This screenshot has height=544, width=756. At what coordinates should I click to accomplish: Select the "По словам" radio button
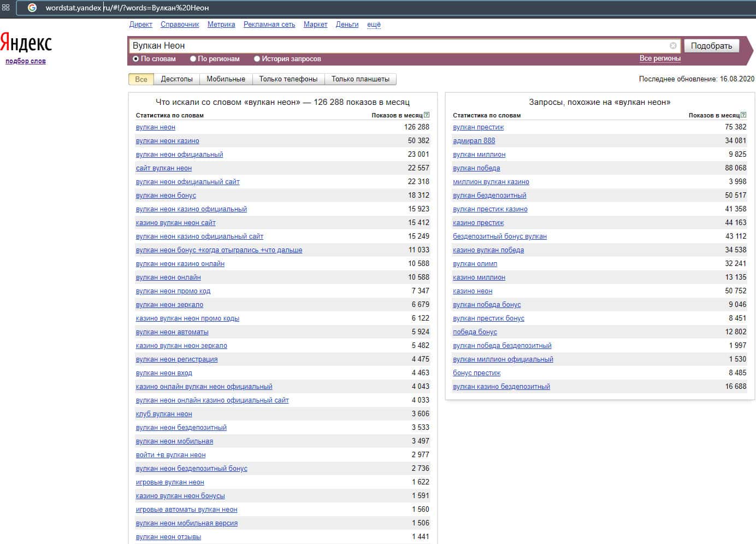(136, 59)
